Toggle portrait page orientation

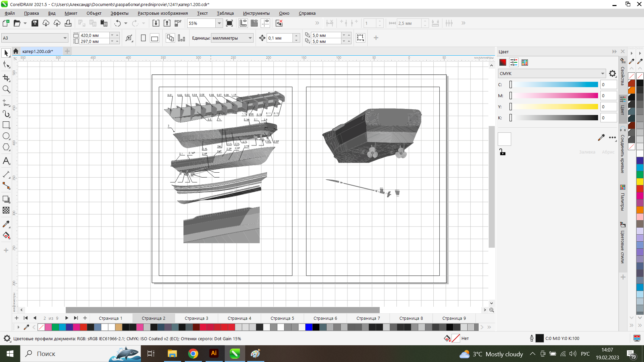pyautogui.click(x=143, y=38)
